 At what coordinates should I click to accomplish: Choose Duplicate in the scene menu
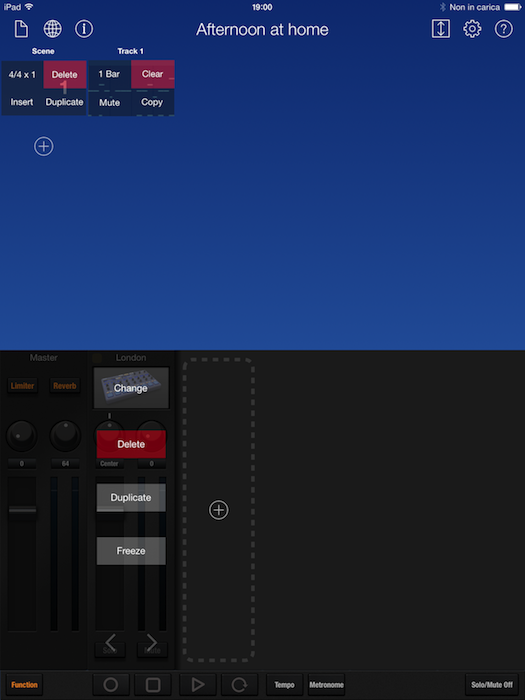click(65, 102)
